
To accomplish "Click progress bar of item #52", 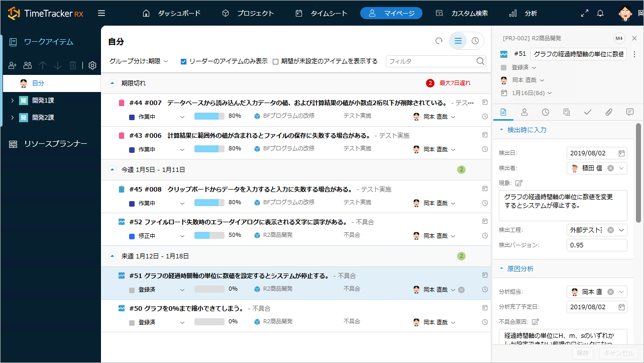I will coord(209,235).
